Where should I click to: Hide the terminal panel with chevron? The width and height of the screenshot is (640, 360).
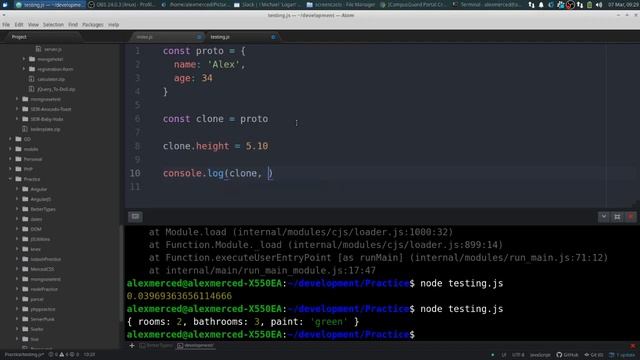click(x=603, y=217)
